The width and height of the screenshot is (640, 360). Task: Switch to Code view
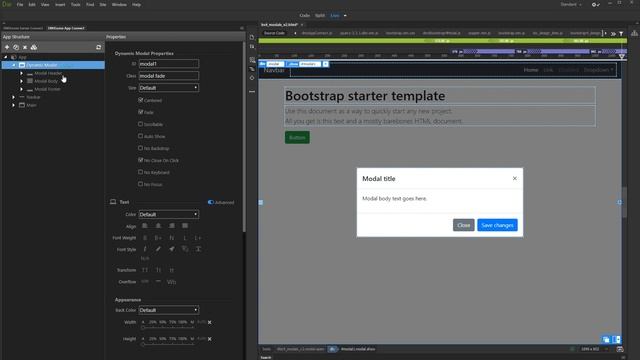(x=304, y=16)
